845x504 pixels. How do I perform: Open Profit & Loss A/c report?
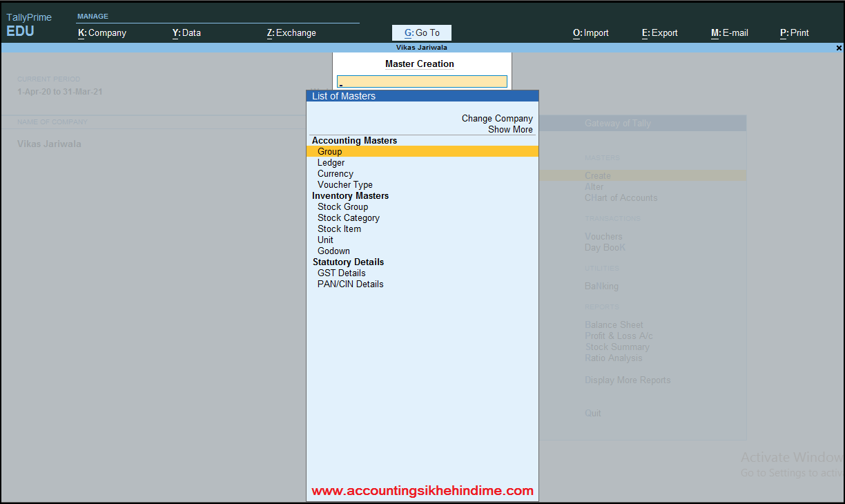619,336
